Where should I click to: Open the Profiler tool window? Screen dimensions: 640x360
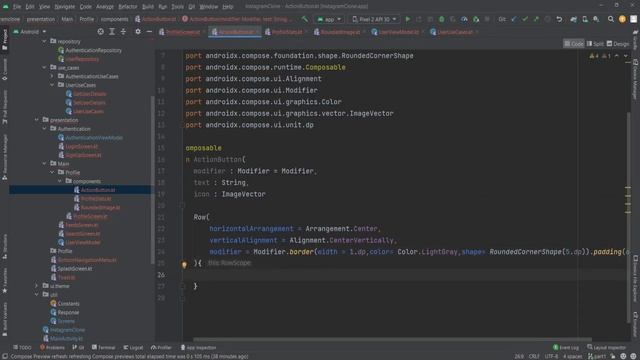161,347
